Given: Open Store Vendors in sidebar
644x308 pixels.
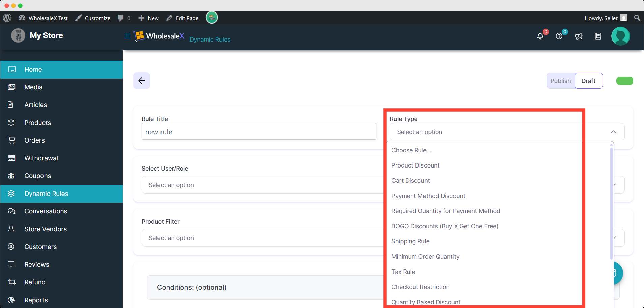Looking at the screenshot, I should [x=61, y=229].
